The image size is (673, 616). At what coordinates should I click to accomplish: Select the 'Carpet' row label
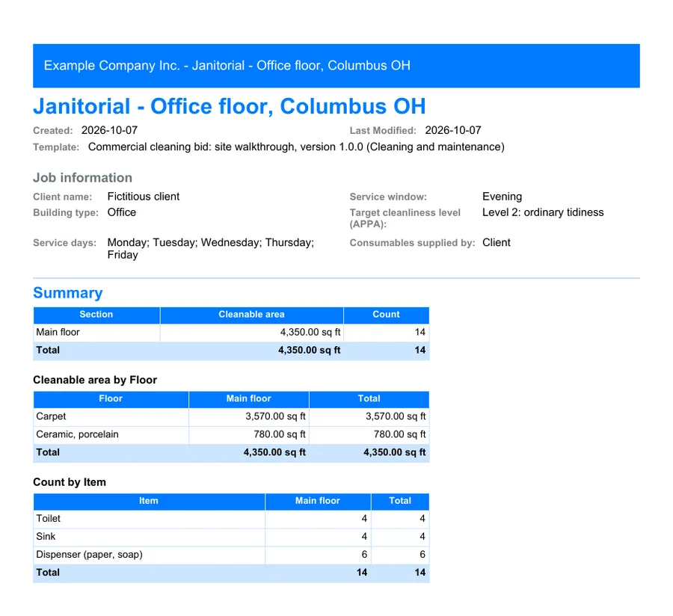pyautogui.click(x=51, y=416)
